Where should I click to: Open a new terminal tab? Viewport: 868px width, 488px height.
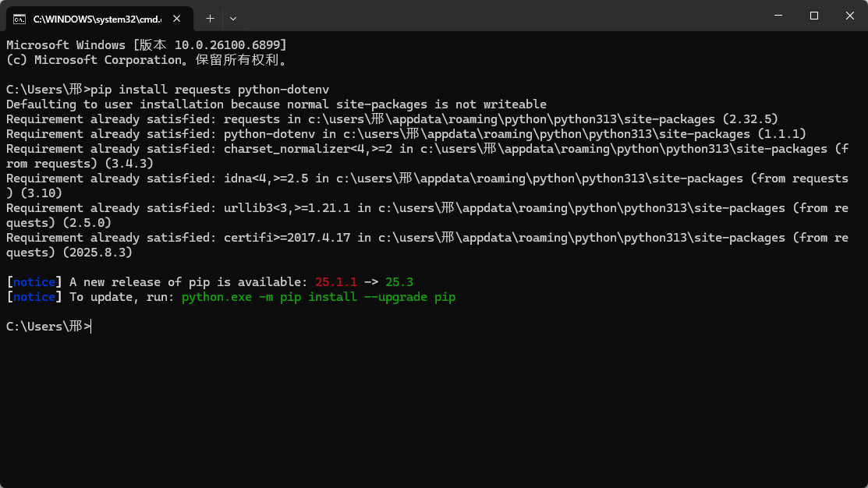(x=210, y=18)
